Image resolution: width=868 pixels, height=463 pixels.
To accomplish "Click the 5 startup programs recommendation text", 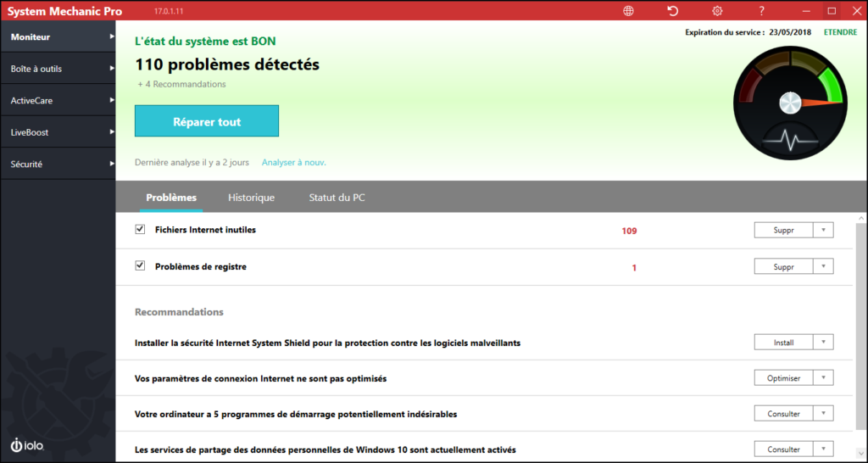I will [x=296, y=414].
